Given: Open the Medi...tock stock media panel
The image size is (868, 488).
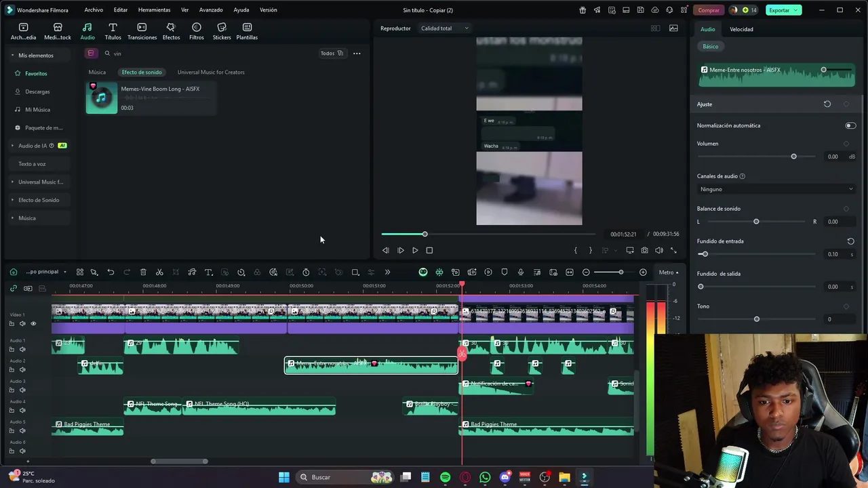Looking at the screenshot, I should tap(58, 31).
